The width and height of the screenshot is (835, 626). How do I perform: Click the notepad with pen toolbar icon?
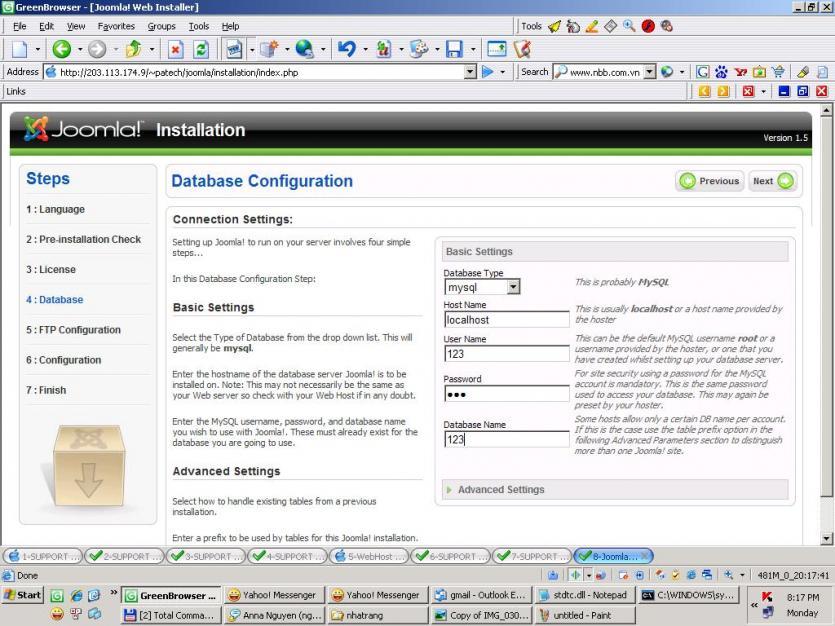(522, 50)
